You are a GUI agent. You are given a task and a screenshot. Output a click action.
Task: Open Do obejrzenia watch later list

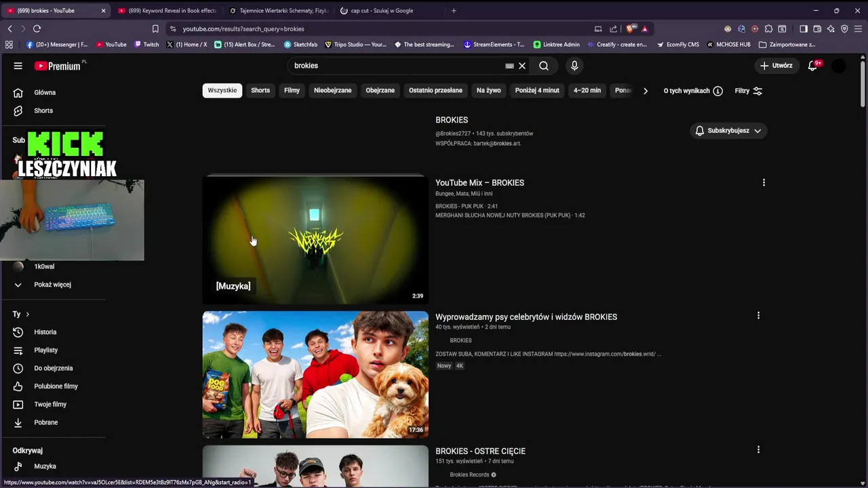click(x=53, y=368)
